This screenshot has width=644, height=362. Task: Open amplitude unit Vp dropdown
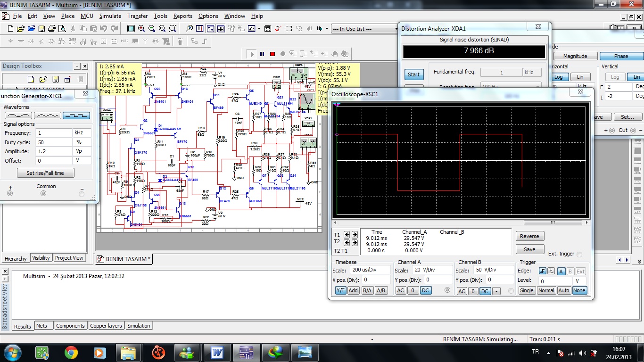(82, 151)
